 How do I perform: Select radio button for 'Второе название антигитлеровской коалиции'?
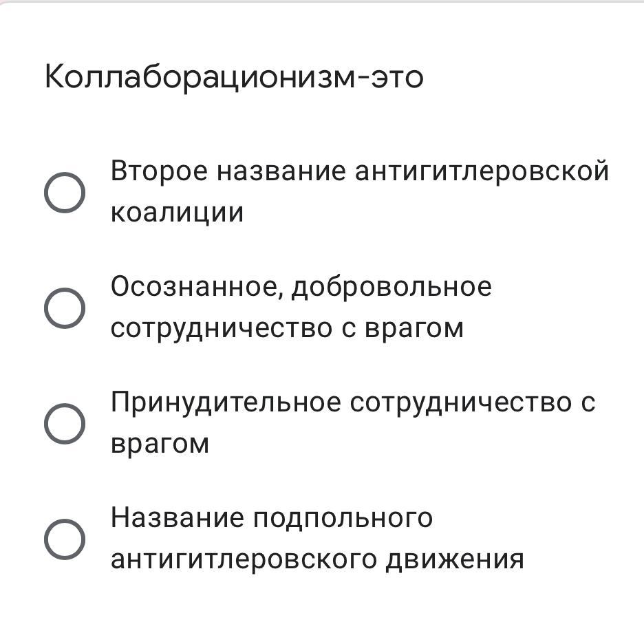(x=65, y=192)
